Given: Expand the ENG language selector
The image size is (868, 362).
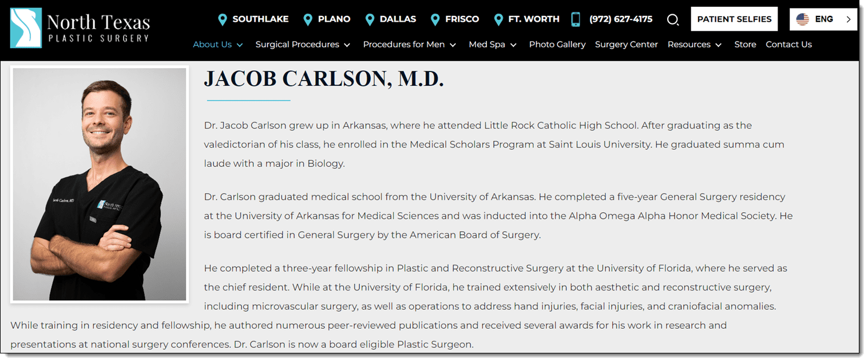Looking at the screenshot, I should [823, 19].
